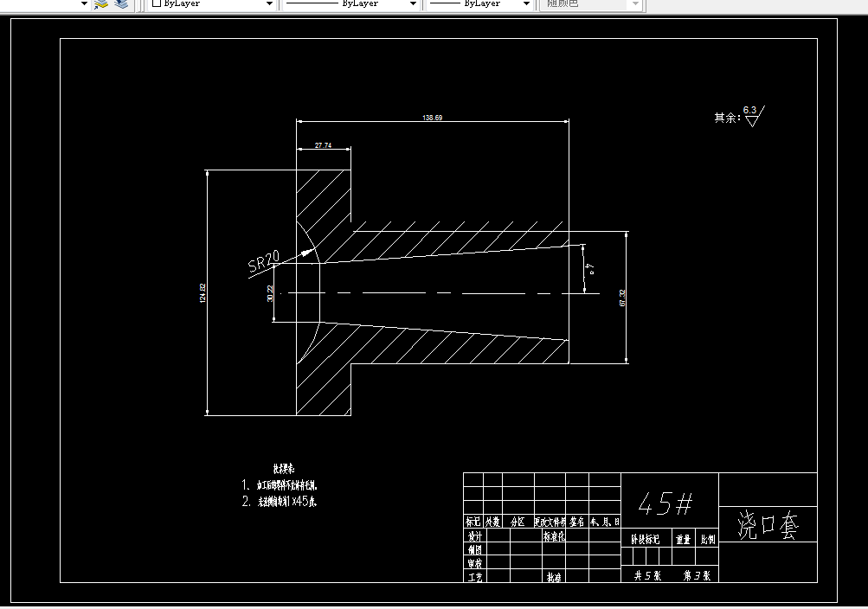
Task: Click the 签名 title block cell
Action: click(577, 522)
